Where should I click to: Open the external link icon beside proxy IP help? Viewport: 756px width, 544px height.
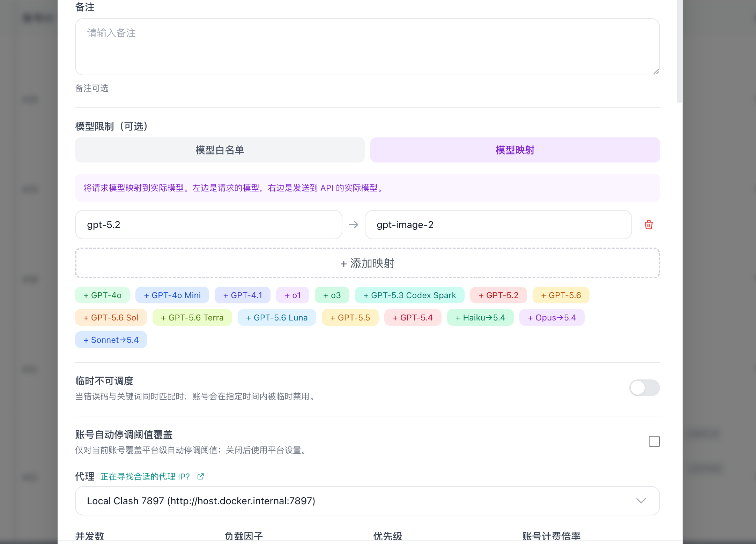click(x=200, y=476)
